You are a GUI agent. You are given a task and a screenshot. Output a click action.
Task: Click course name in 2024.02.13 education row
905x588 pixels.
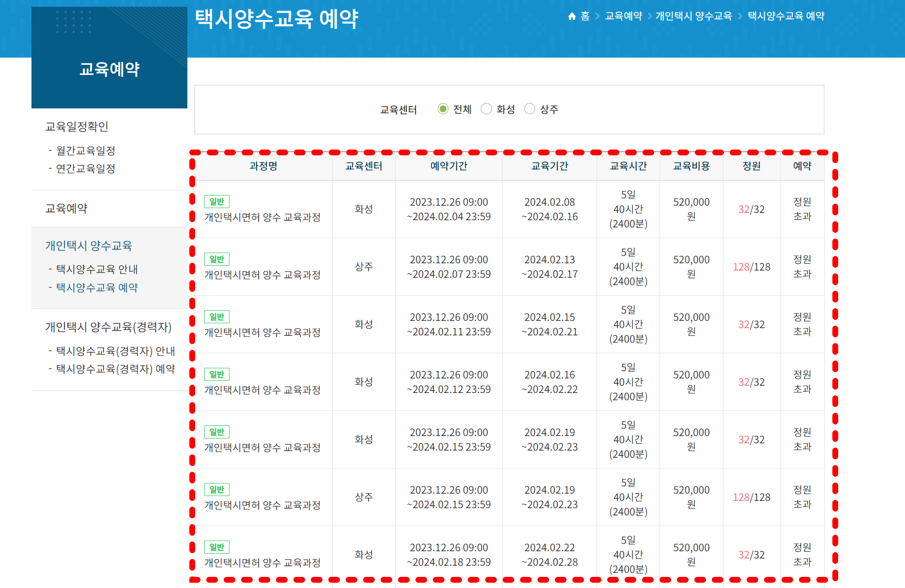tap(262, 275)
